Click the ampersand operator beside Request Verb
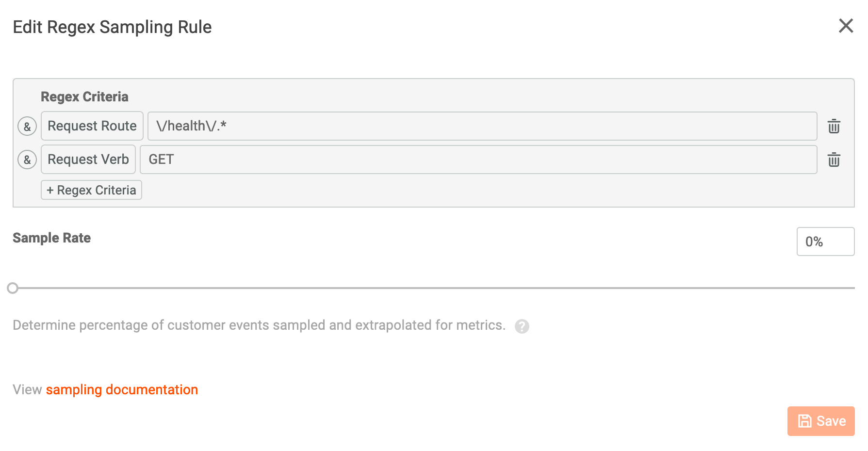This screenshot has height=451, width=868. [x=27, y=159]
